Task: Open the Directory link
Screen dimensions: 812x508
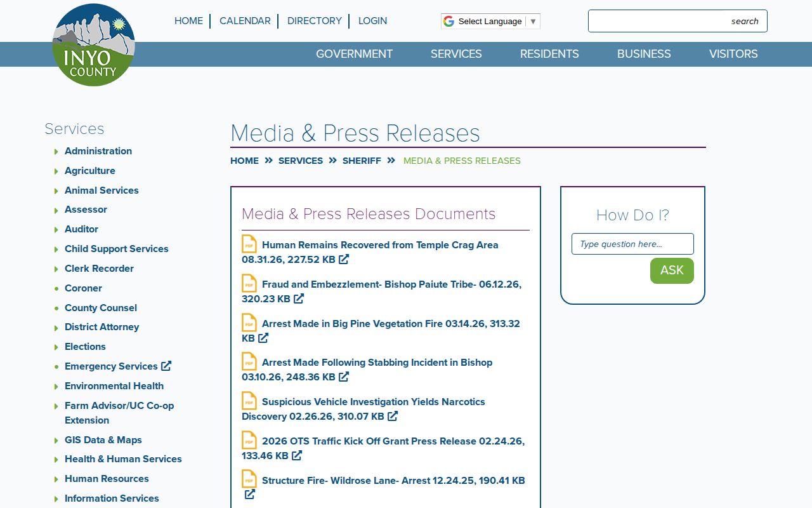Action: [x=315, y=21]
